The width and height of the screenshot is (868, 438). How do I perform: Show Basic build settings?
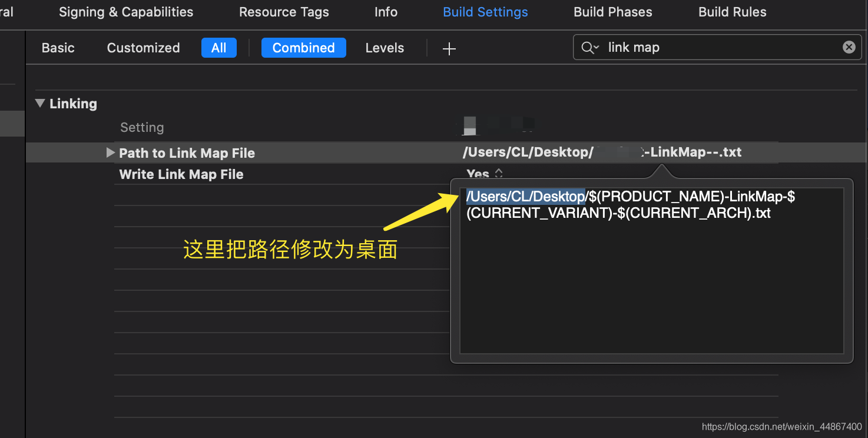point(58,48)
